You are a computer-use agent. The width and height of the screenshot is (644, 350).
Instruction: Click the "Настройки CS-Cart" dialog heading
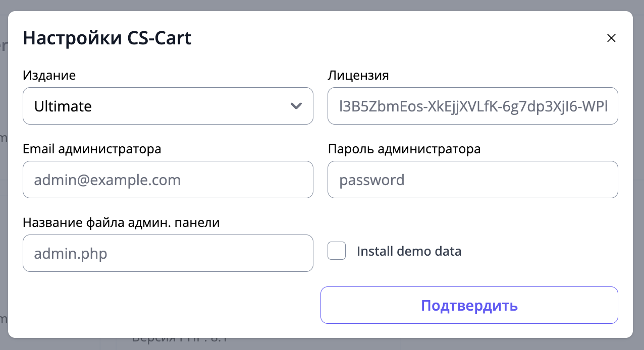(x=107, y=38)
